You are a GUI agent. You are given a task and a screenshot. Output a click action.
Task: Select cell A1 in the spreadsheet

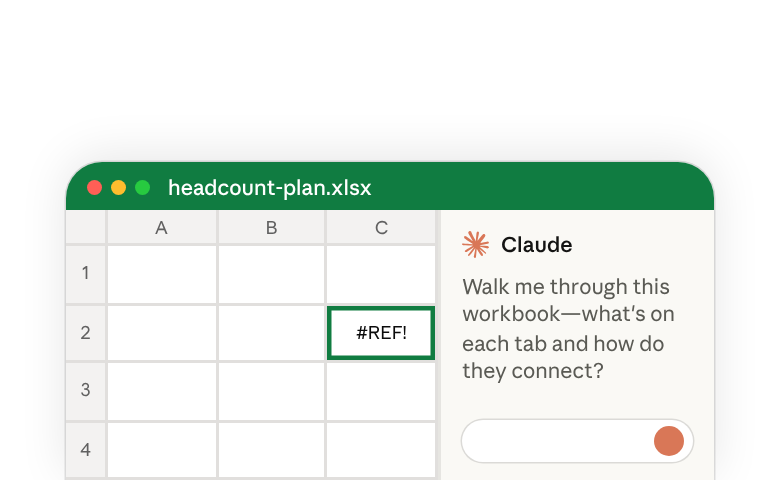point(162,274)
